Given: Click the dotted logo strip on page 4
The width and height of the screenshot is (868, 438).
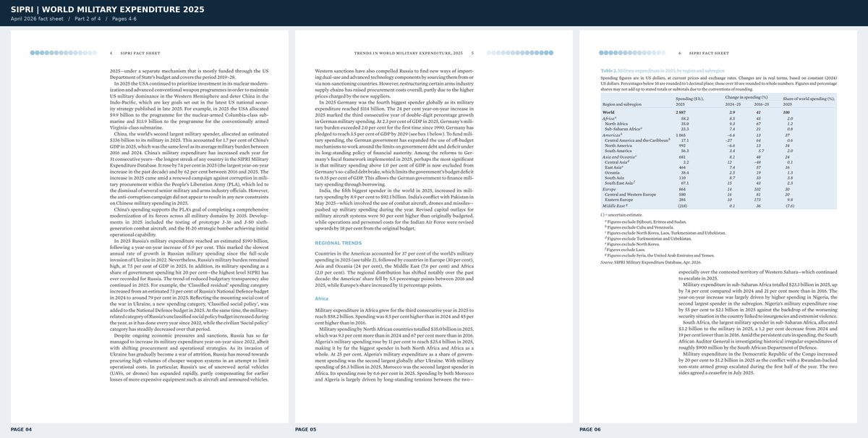Looking at the screenshot, I should tap(64, 53).
